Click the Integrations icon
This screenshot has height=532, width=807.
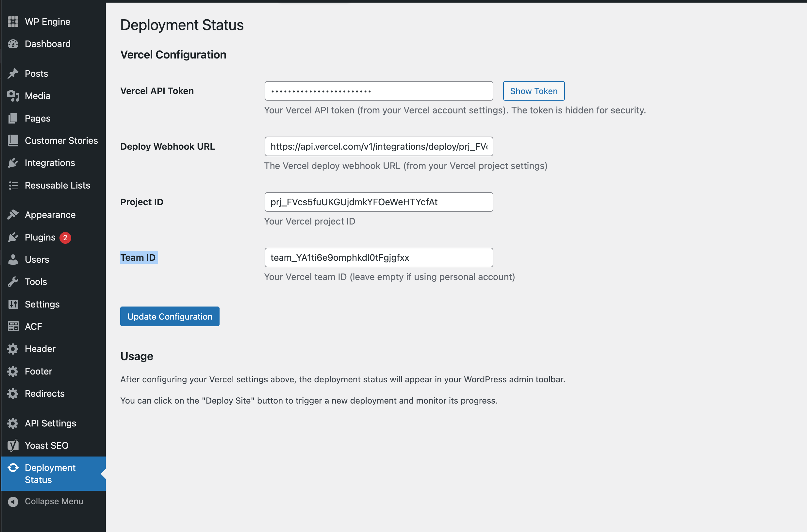pos(13,163)
